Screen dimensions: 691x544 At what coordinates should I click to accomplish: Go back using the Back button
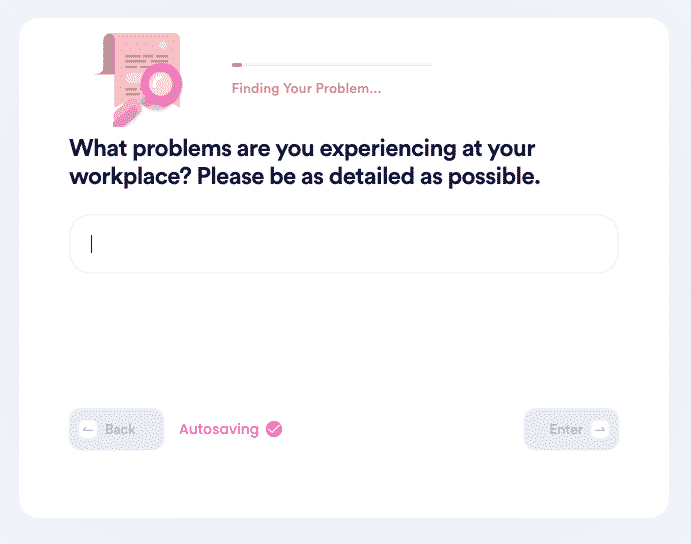click(116, 429)
